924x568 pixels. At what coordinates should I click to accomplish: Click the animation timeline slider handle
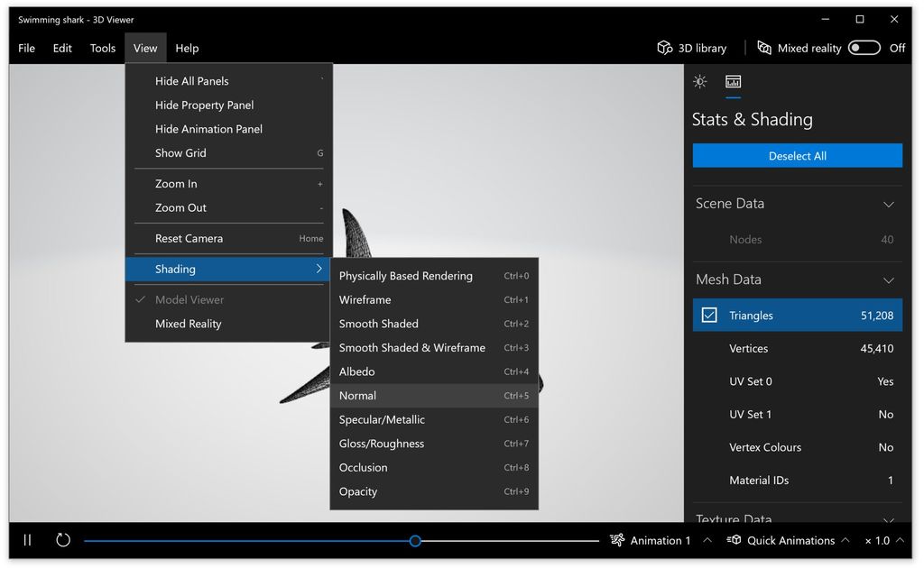415,540
